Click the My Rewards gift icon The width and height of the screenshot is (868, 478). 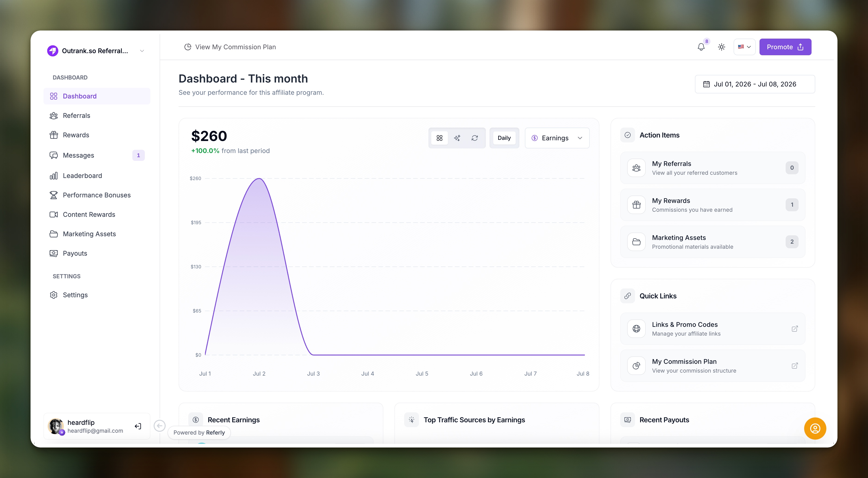(x=636, y=205)
